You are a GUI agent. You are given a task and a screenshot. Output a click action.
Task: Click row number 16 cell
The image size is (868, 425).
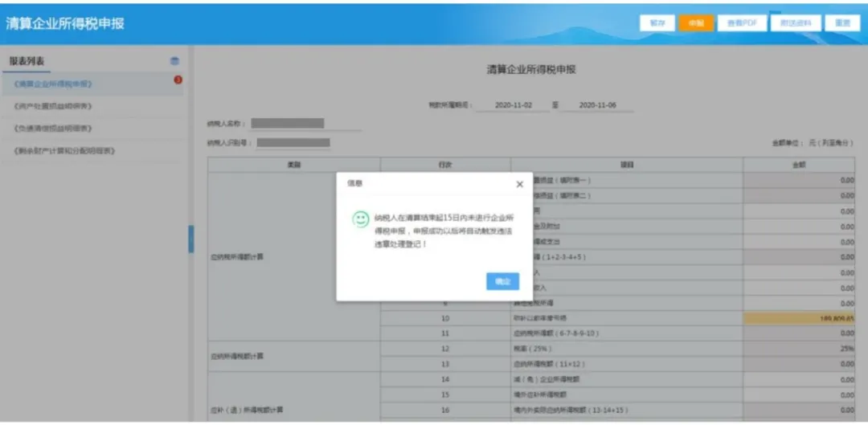pos(445,411)
